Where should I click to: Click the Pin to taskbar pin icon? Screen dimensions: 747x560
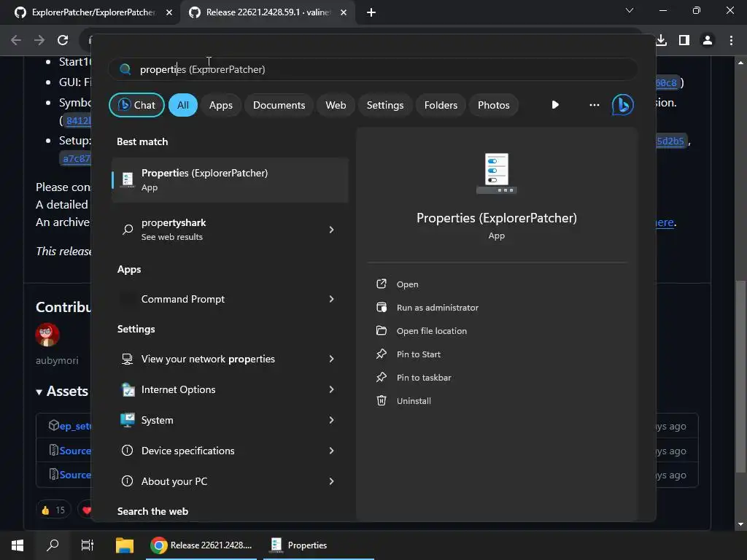(x=381, y=377)
